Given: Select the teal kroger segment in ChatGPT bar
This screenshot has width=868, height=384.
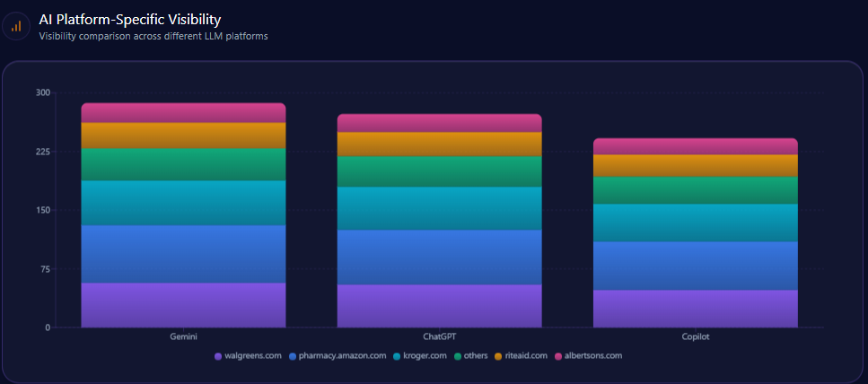Looking at the screenshot, I should [x=439, y=208].
